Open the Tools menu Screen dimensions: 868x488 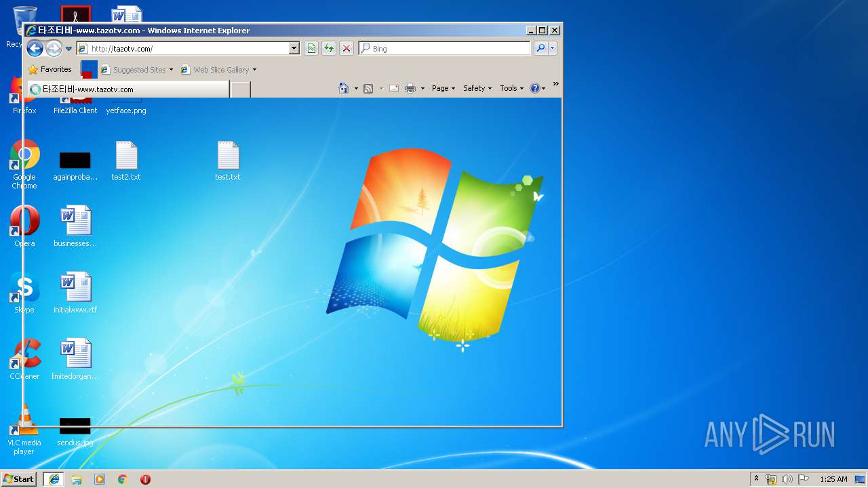pyautogui.click(x=512, y=88)
